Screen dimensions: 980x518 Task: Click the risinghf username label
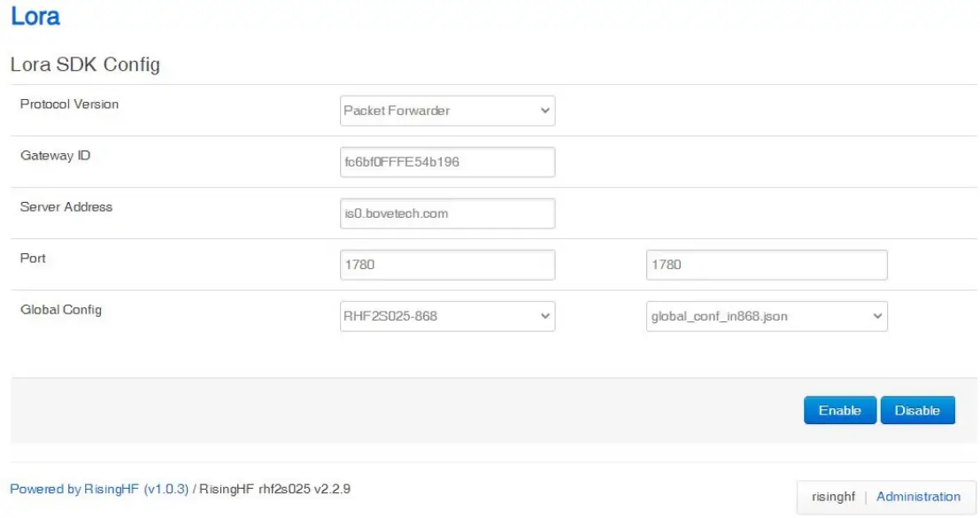[831, 497]
